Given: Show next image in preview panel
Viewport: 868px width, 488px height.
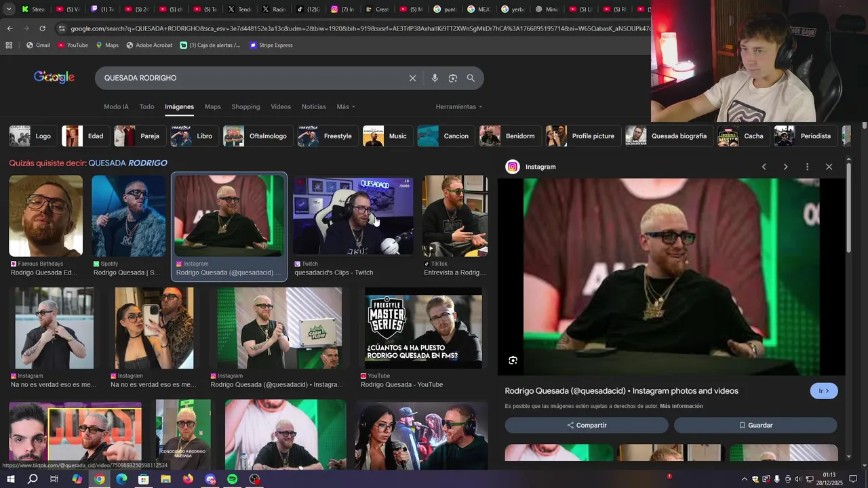Looking at the screenshot, I should 785,167.
